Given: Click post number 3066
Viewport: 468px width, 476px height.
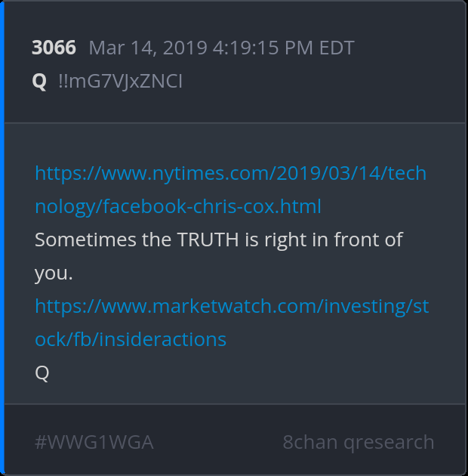Looking at the screenshot, I should pos(54,48).
